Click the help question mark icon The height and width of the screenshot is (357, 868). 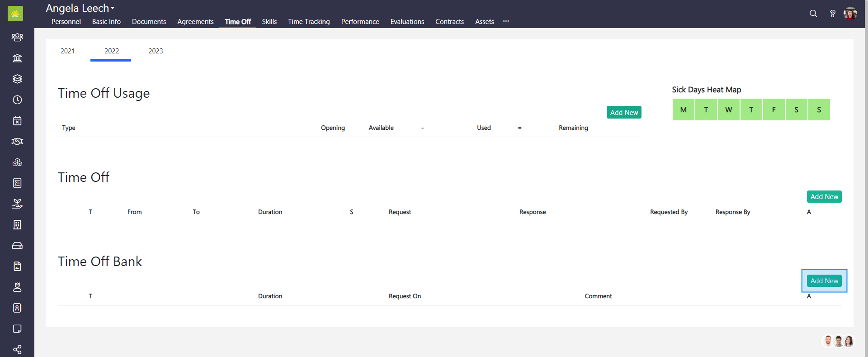[x=832, y=14]
